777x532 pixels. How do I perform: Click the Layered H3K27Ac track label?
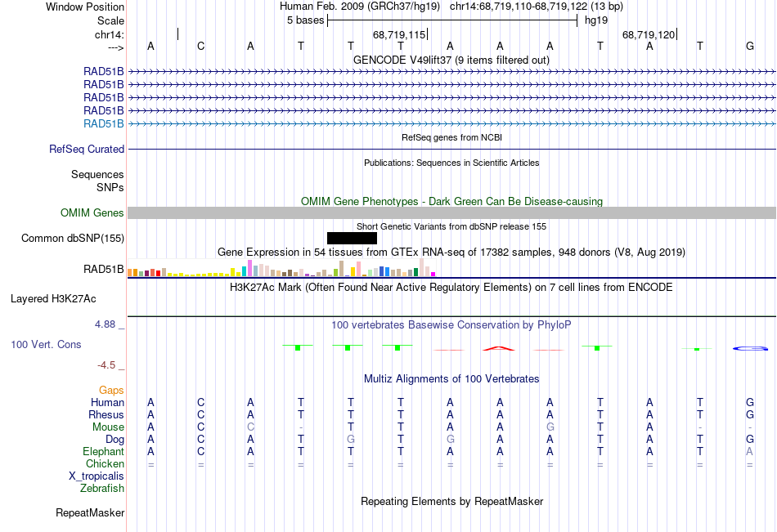pos(53,299)
